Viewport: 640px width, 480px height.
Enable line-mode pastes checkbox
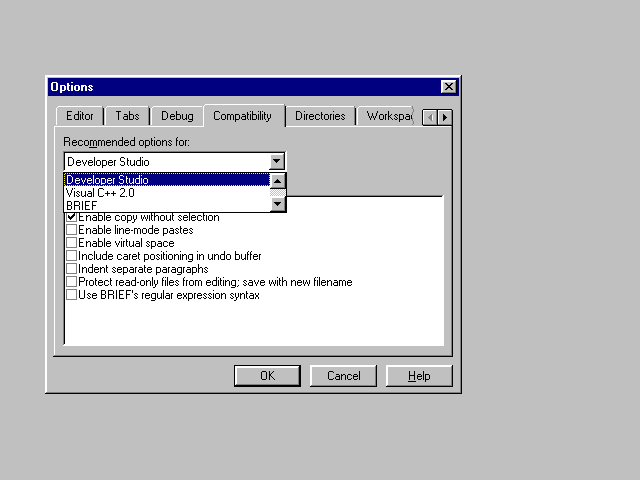71,230
